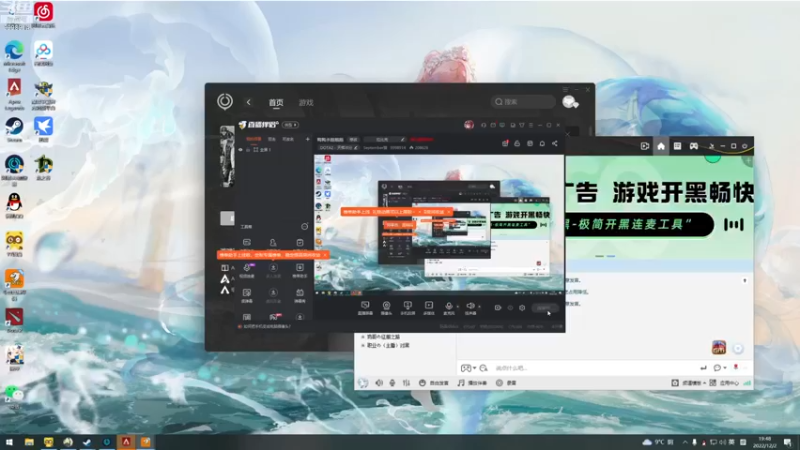Switch to the 首页 tab
Viewport: 800px width, 450px height.
[x=276, y=103]
